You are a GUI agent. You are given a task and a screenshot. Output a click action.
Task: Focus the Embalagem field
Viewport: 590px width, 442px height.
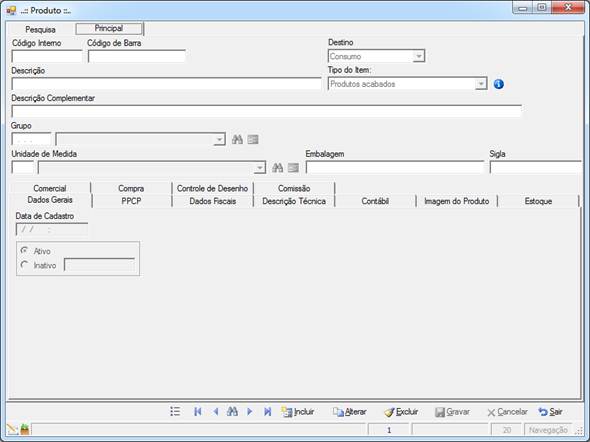[x=395, y=167]
